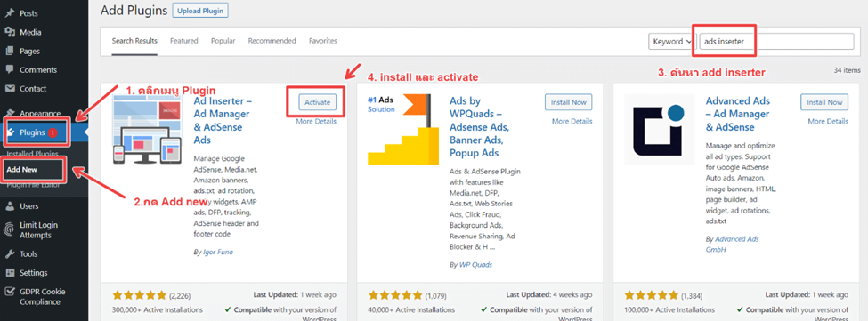Switch to the Recommended tab
Image resolution: width=868 pixels, height=321 pixels.
[x=272, y=41]
